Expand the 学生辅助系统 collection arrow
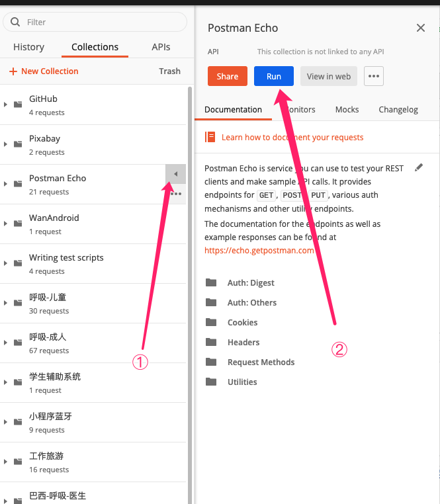This screenshot has height=504, width=440. (5, 382)
